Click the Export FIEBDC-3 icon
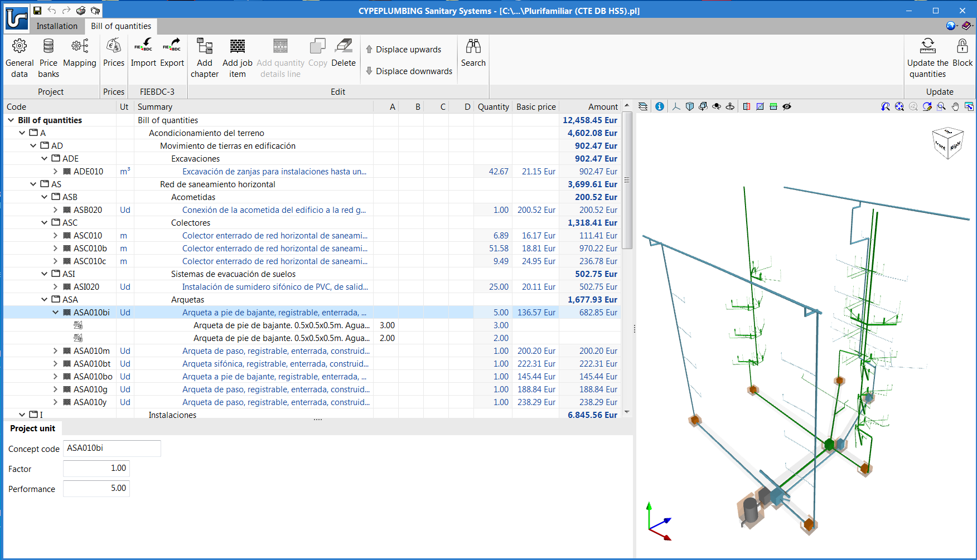The image size is (977, 560). click(x=172, y=56)
